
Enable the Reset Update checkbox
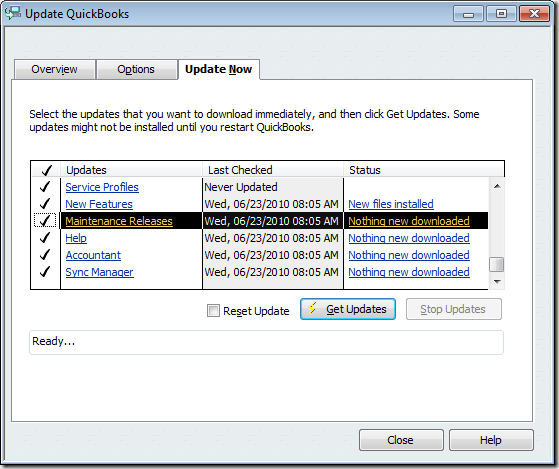click(x=213, y=310)
